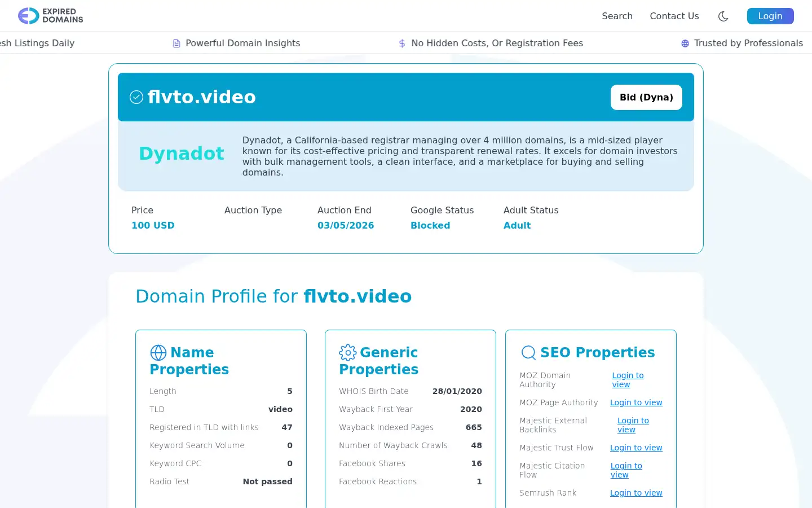Toggle dark mode moon icon
The width and height of the screenshot is (812, 508).
pyautogui.click(x=723, y=16)
